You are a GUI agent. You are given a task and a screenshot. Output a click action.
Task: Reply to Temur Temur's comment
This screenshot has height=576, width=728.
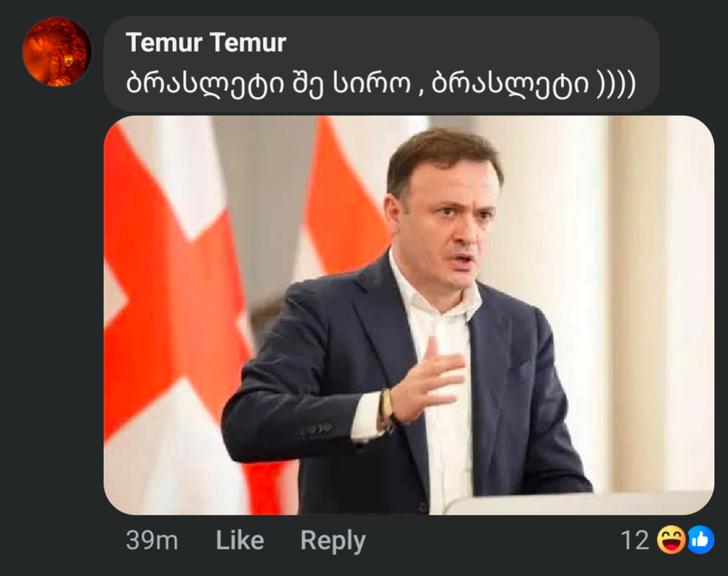333,540
